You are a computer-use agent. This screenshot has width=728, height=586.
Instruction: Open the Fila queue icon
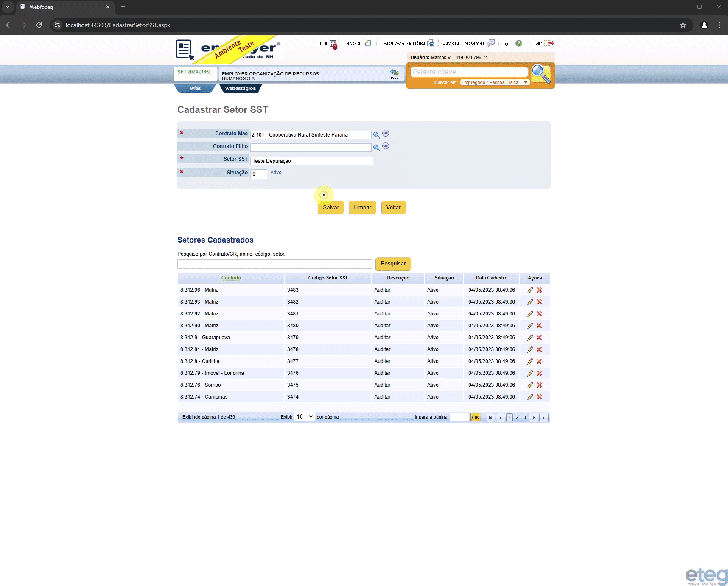point(333,44)
